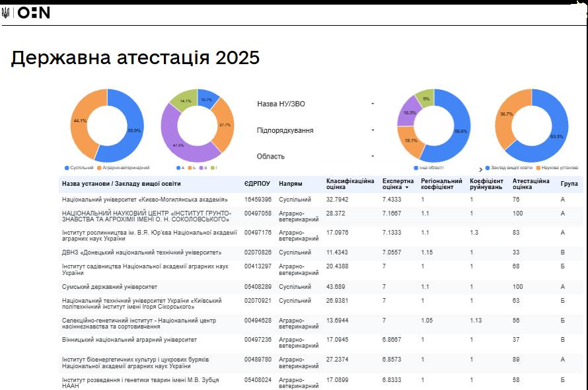Click the expert score '7.4333'
Viewport: 588px width, 390px height.
(392, 200)
